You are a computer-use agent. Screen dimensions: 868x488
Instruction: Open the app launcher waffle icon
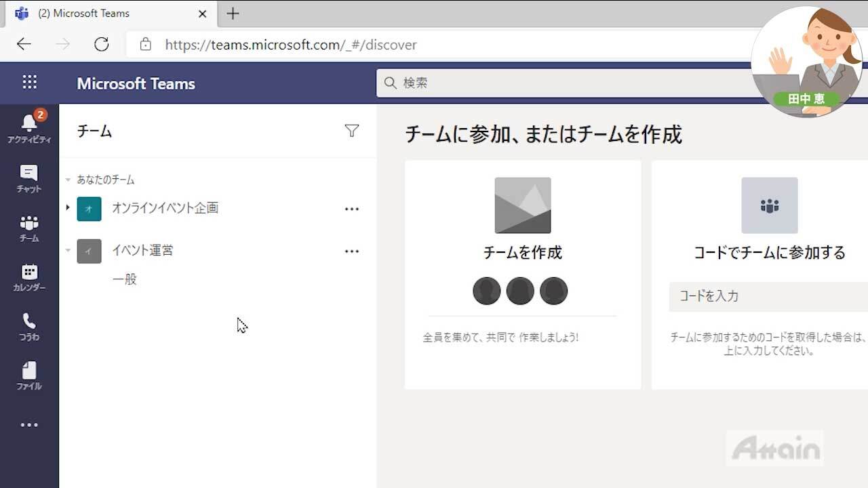coord(29,83)
